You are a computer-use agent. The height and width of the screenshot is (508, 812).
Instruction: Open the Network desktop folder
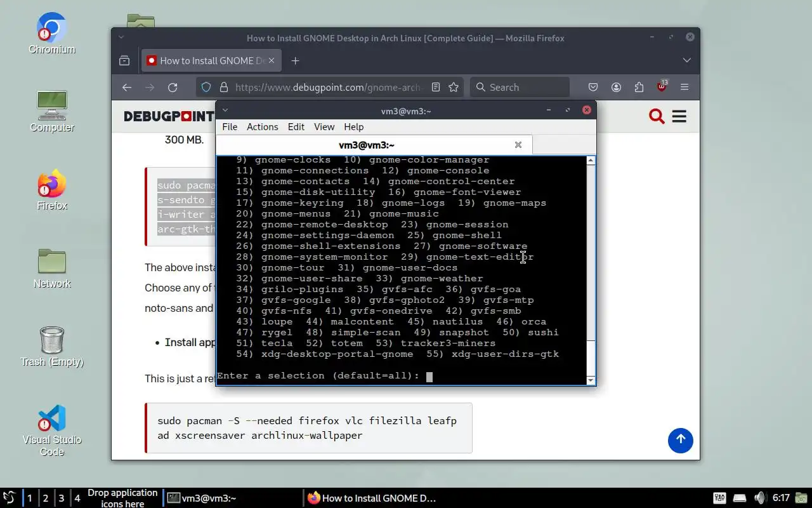[52, 268]
